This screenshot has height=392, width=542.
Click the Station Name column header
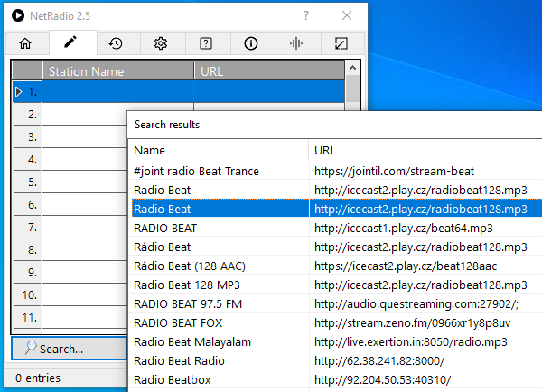pyautogui.click(x=117, y=71)
